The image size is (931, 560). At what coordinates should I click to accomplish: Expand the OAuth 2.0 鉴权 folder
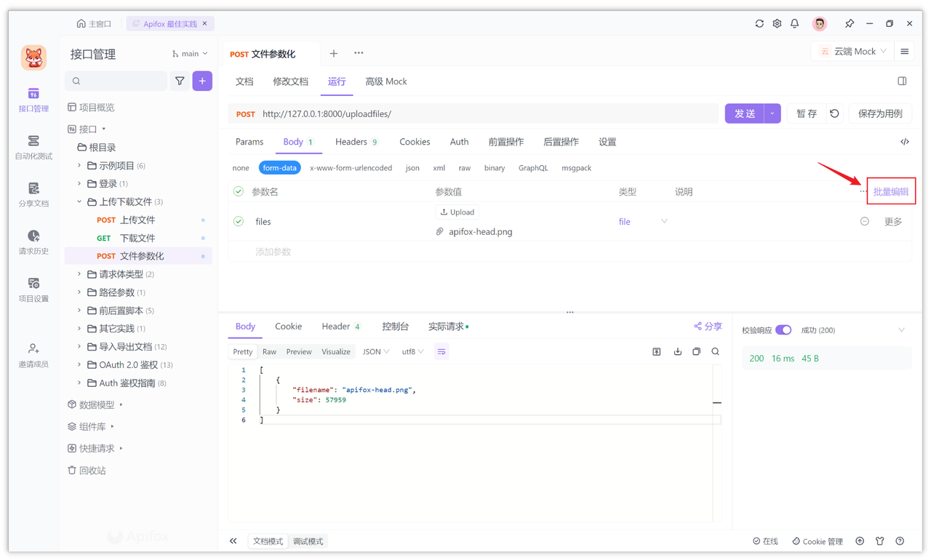79,365
